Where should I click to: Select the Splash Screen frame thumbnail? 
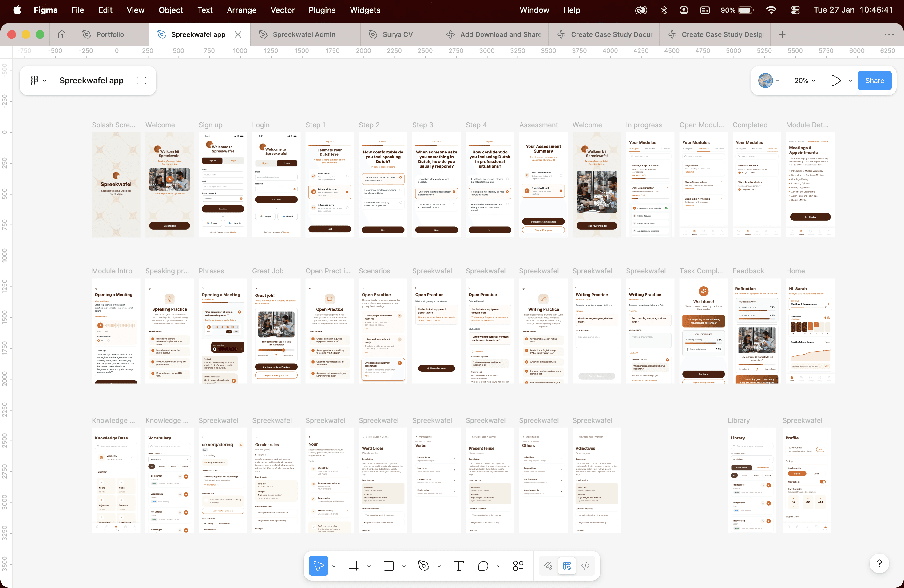(x=116, y=185)
